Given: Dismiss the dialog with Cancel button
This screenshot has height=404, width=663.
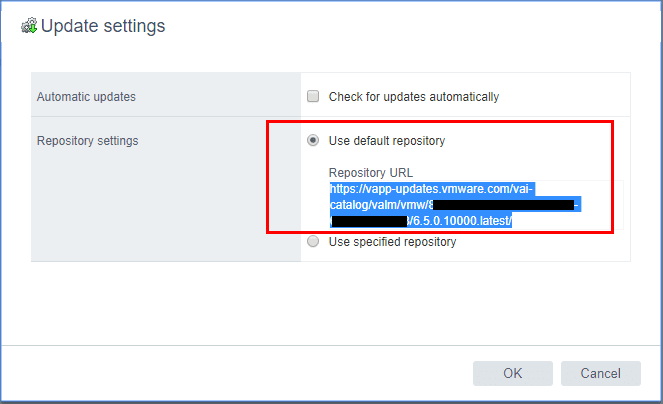Looking at the screenshot, I should pos(600,373).
